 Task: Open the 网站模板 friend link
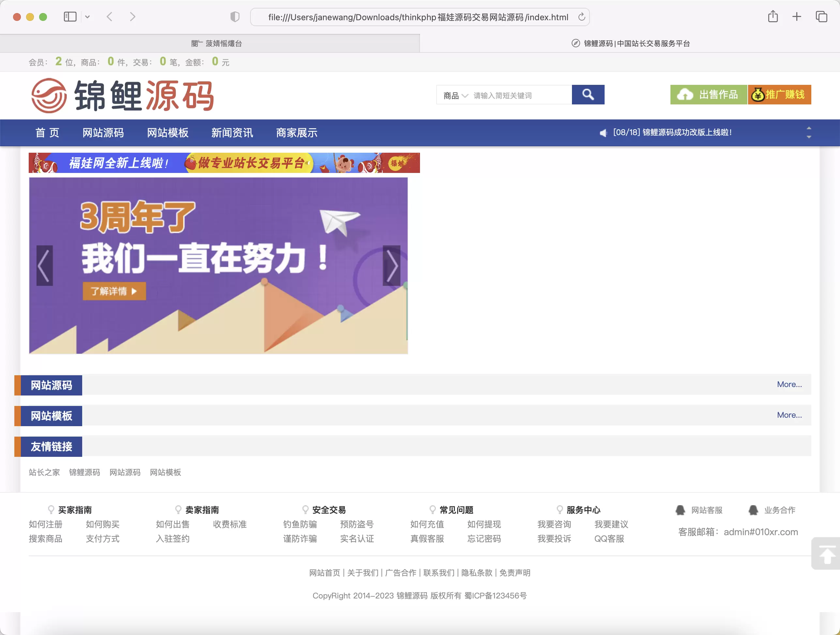[x=166, y=472]
